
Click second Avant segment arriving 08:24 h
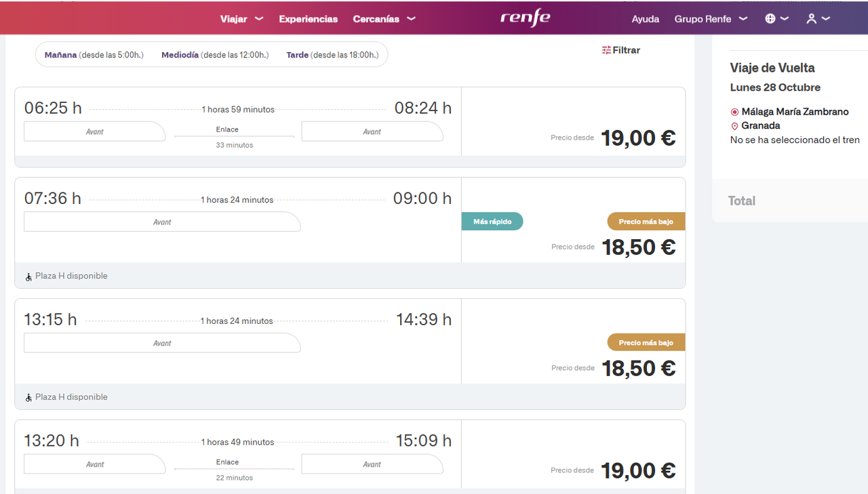(x=372, y=131)
